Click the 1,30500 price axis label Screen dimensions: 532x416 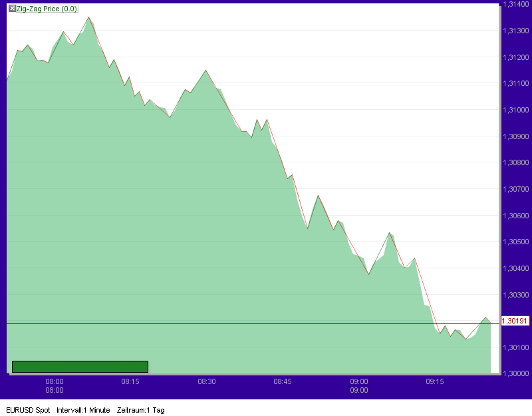[x=516, y=242]
